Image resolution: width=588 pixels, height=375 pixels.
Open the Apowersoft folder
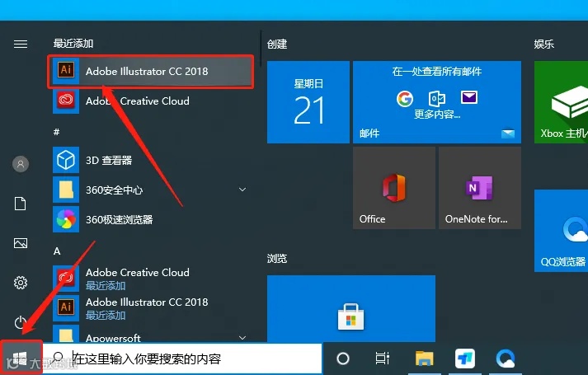point(150,334)
